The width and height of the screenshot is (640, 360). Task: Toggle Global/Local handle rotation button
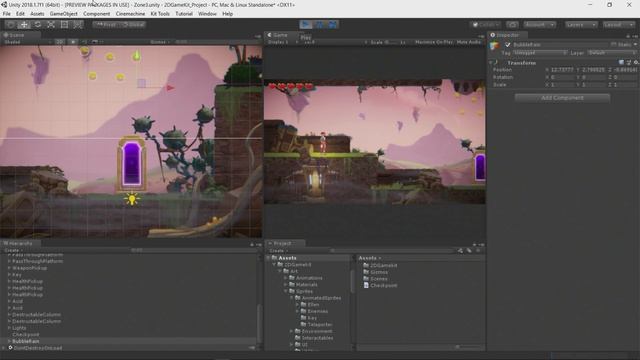coord(133,24)
